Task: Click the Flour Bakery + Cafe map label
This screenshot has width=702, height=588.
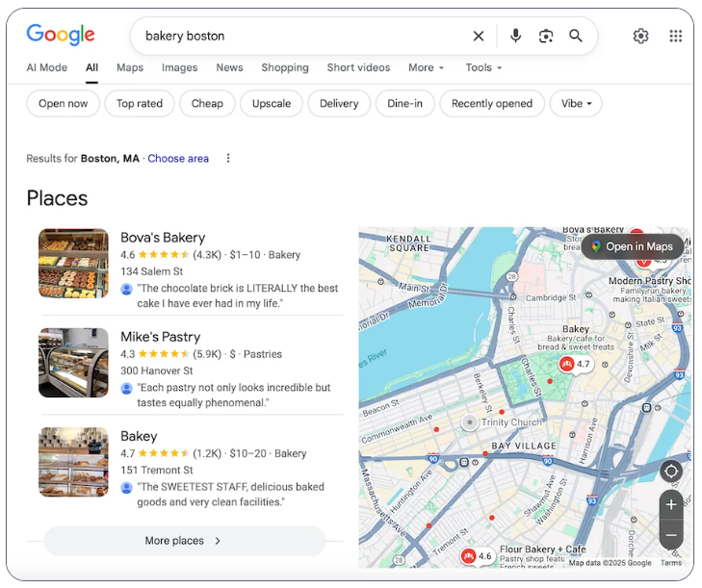Action: [x=542, y=550]
